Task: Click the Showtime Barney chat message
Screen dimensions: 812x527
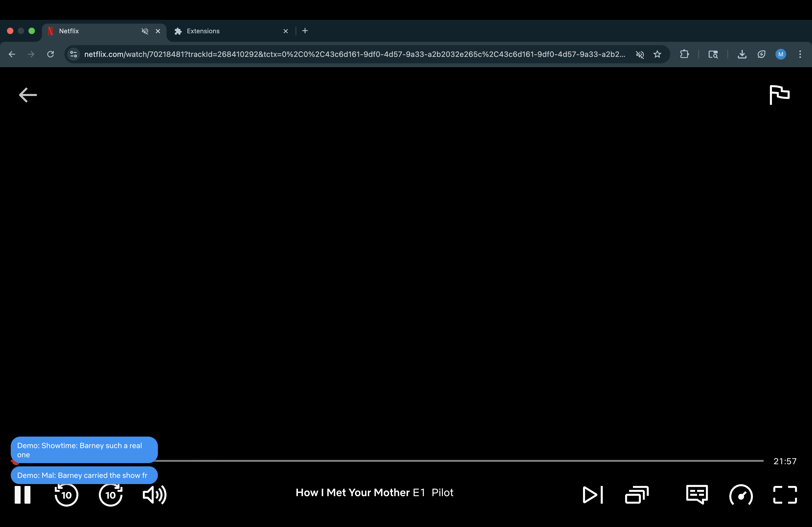Action: point(84,450)
